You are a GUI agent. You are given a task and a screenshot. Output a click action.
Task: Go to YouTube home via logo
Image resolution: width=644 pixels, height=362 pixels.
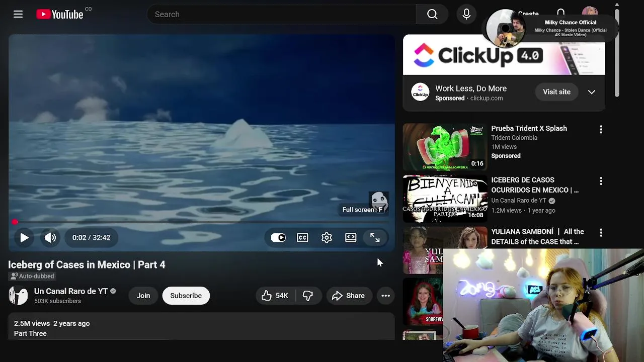point(60,15)
